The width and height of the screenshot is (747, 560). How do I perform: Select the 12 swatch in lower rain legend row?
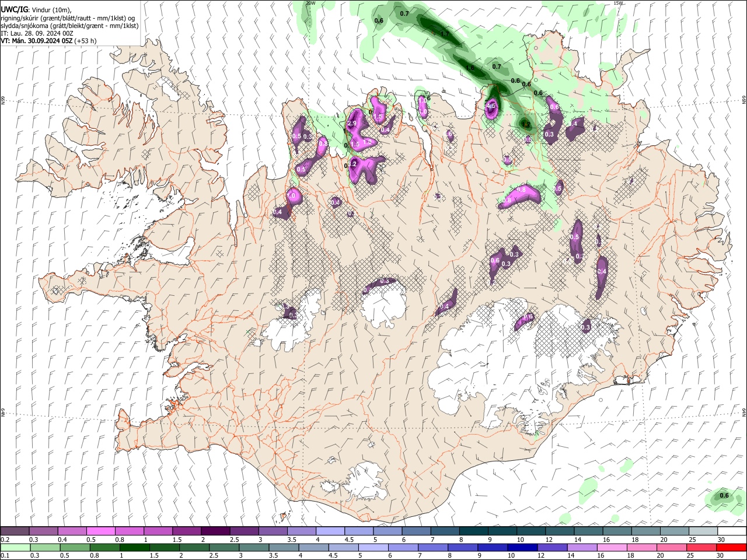tap(551, 547)
